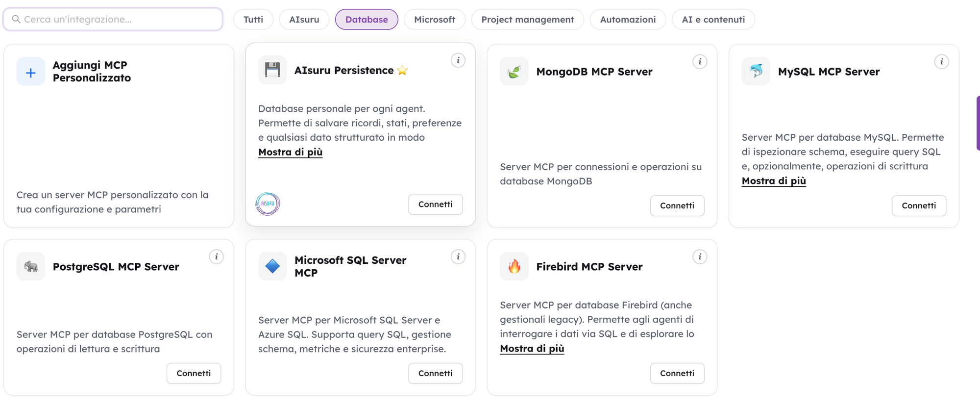The height and width of the screenshot is (408, 980).
Task: Click the MongoDB MCP Server title
Action: [594, 72]
